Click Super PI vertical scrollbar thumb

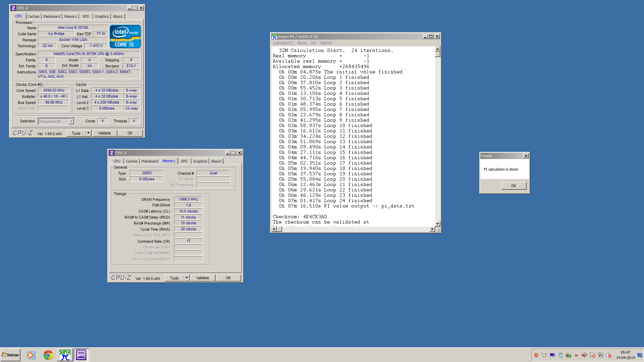(x=437, y=54)
